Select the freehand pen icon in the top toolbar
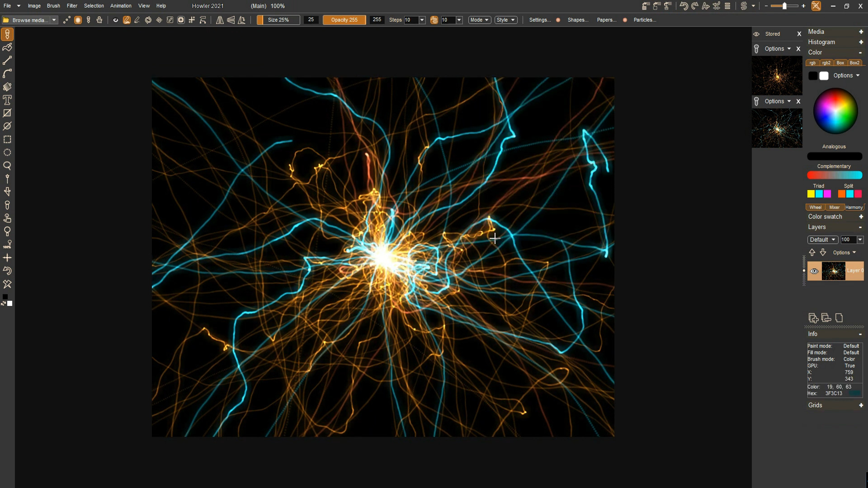 pyautogui.click(x=137, y=20)
